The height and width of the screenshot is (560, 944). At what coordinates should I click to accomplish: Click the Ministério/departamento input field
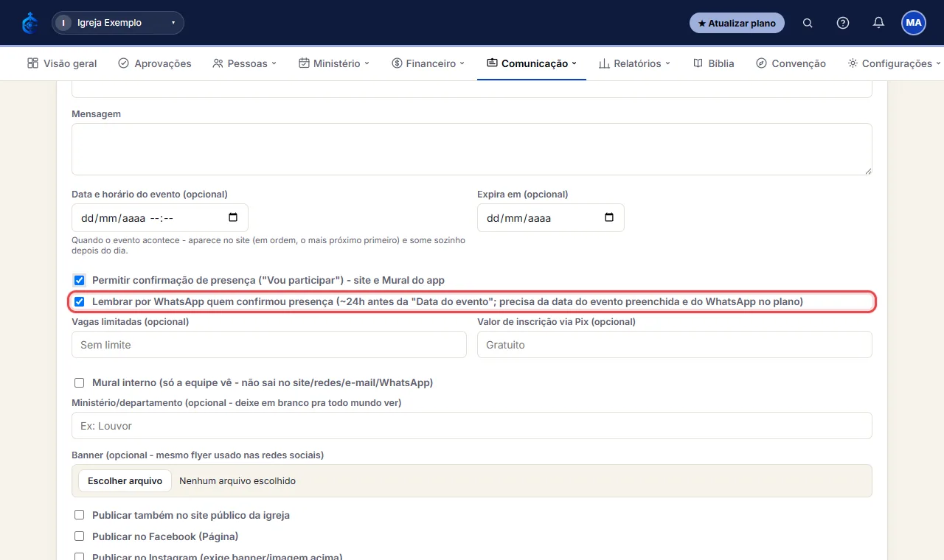[472, 426]
